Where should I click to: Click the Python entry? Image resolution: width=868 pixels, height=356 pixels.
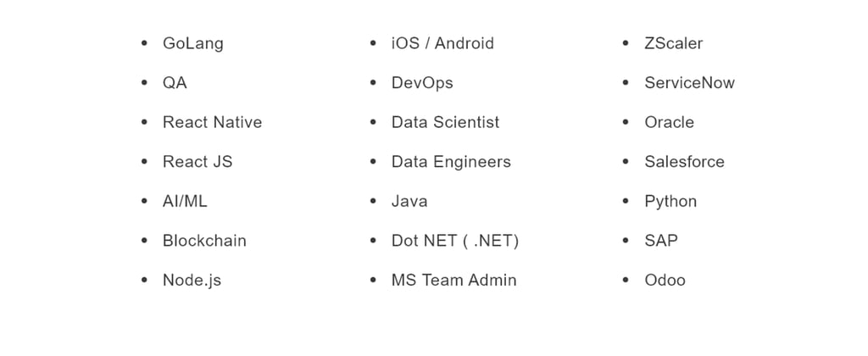pos(670,202)
